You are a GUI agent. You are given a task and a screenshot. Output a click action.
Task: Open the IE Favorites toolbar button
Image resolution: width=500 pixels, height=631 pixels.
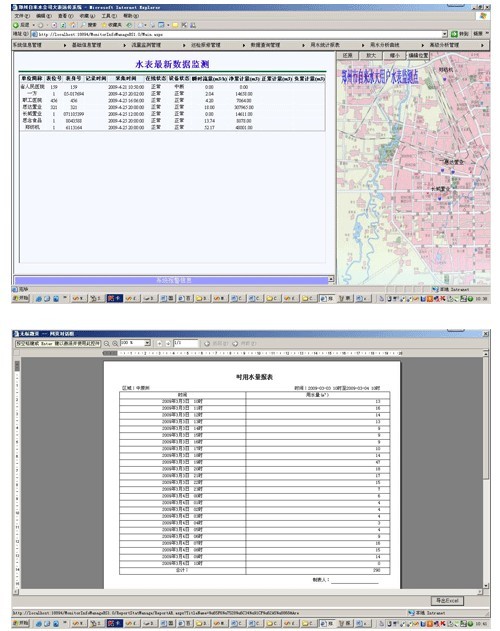[x=112, y=25]
